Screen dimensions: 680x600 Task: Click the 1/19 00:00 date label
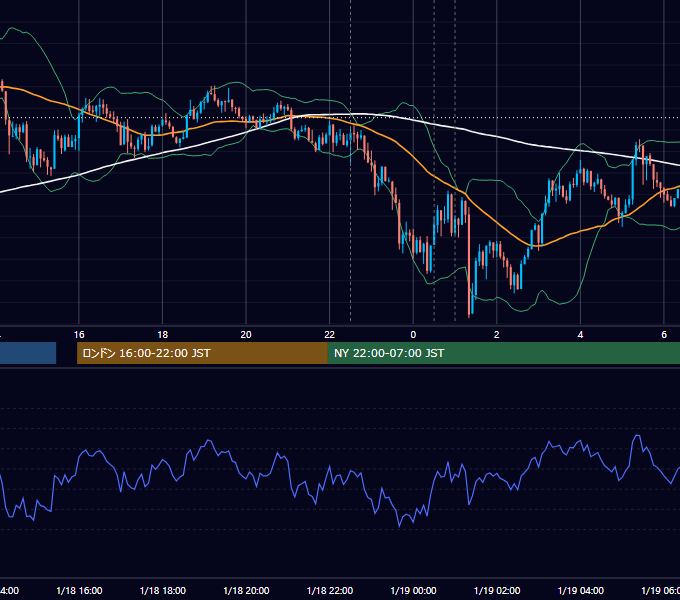[413, 590]
